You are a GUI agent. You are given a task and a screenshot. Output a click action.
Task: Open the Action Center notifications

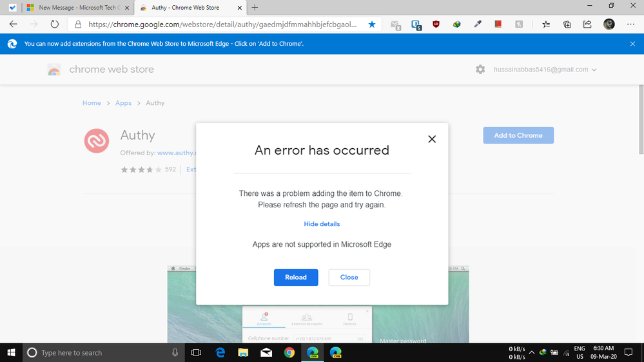tap(629, 352)
